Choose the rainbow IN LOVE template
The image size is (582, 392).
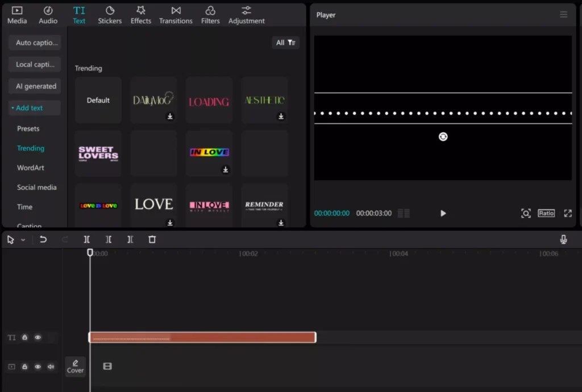209,152
